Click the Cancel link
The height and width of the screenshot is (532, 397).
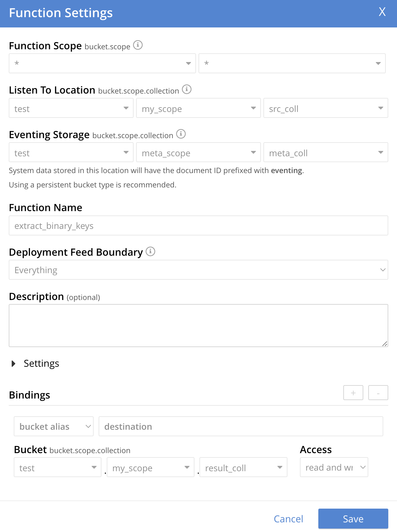[288, 519]
